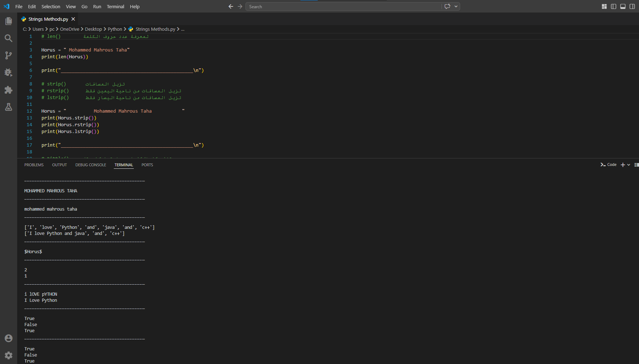Open Run and Debug view
This screenshot has width=639, height=364.
click(x=9, y=73)
